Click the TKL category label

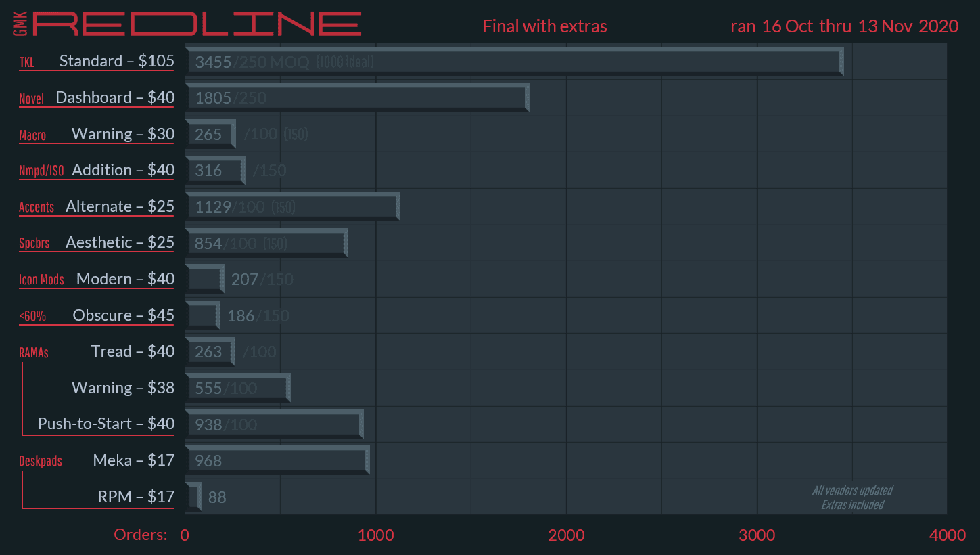pos(27,62)
